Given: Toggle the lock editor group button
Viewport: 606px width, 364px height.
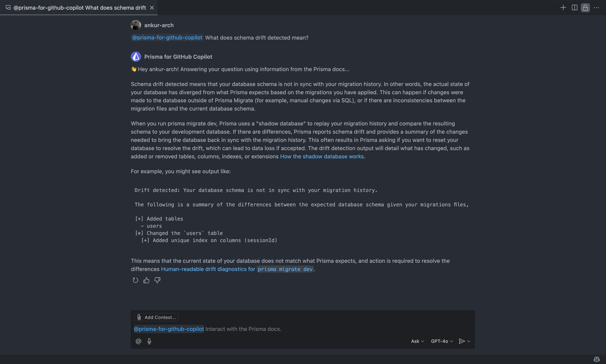Looking at the screenshot, I should 585,8.
